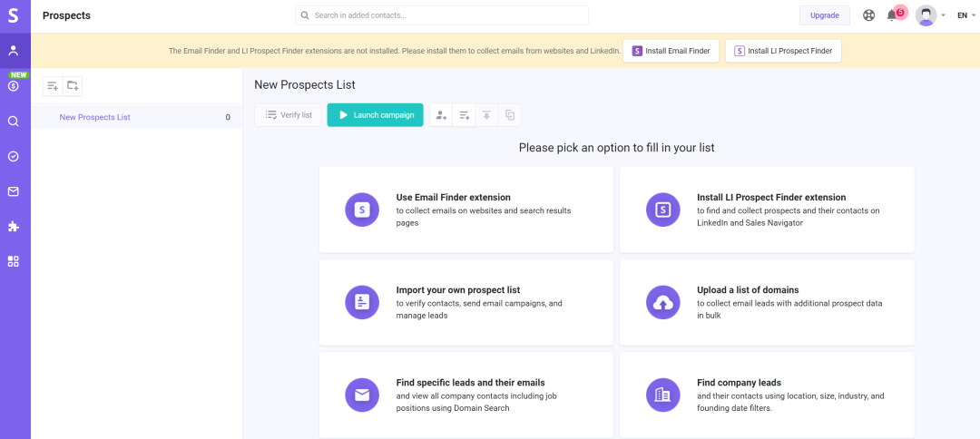Click the add prospect person-plus icon
Image resolution: width=980 pixels, height=439 pixels.
441,115
